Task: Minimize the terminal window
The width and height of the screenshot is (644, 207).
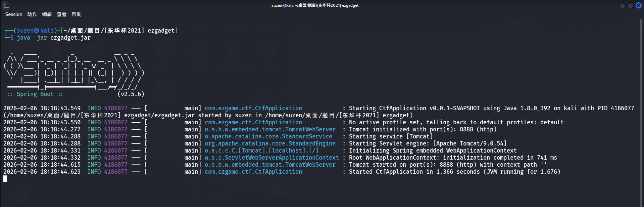Action: click(x=622, y=5)
